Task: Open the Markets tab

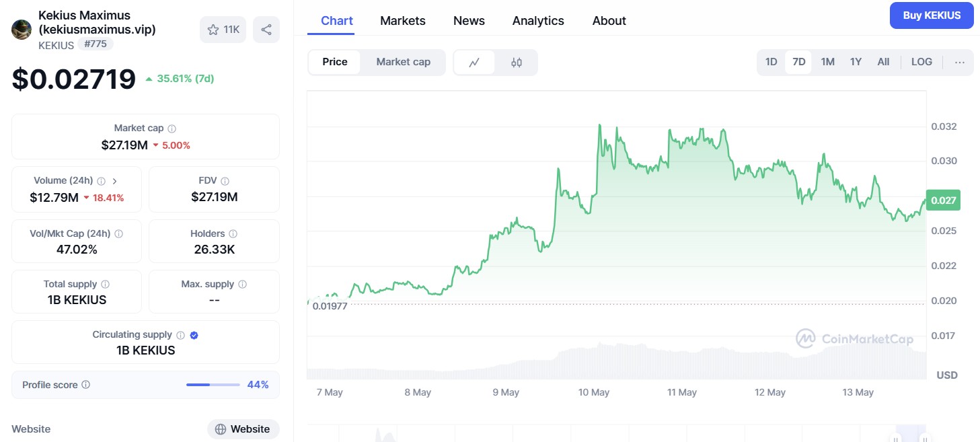Action: pos(402,21)
